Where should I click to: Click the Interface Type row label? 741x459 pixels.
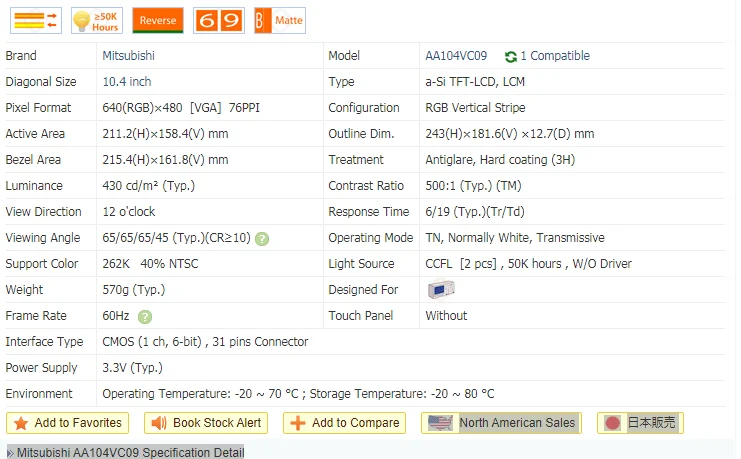44,342
